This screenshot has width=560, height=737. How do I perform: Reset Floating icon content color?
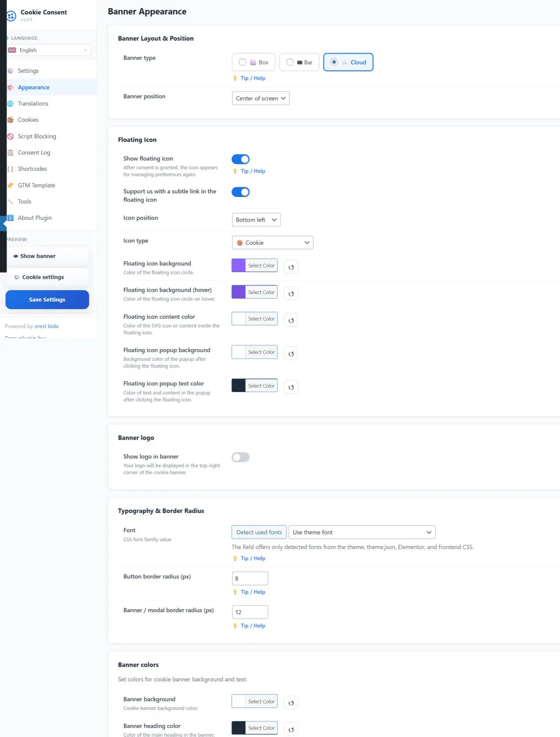291,320
